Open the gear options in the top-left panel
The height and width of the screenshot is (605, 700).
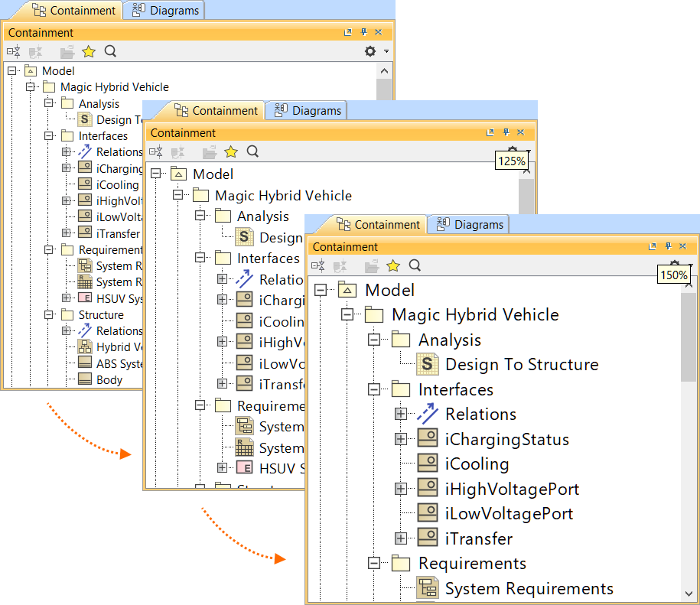pyautogui.click(x=370, y=51)
